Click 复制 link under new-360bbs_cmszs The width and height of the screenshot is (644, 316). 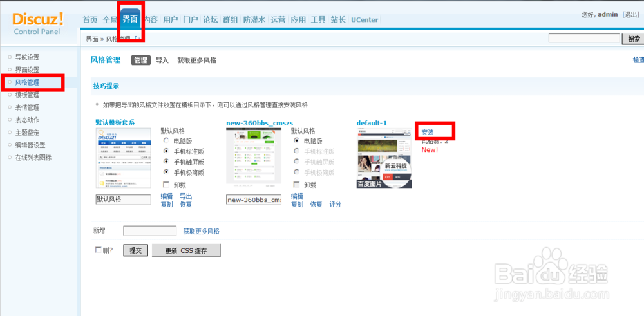[297, 204]
